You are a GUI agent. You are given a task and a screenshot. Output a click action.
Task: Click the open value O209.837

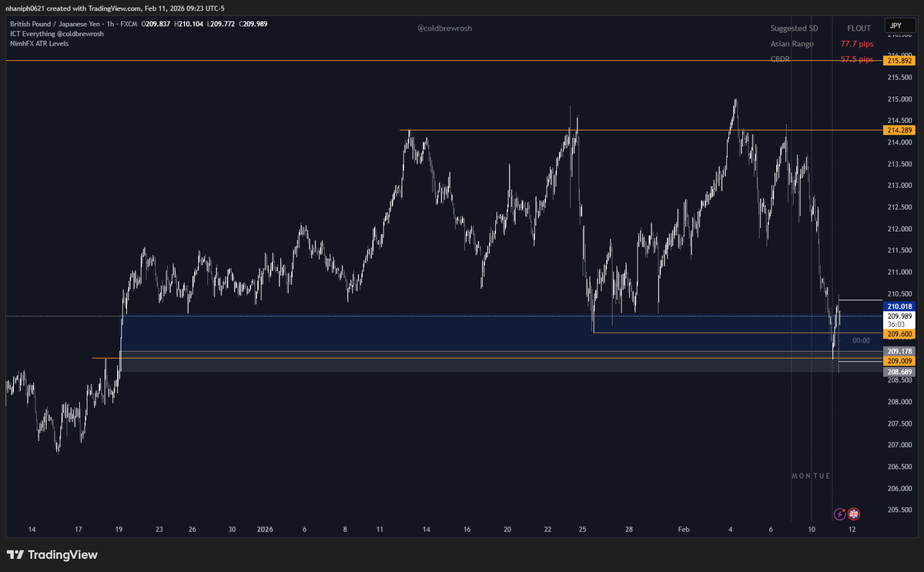tap(155, 25)
